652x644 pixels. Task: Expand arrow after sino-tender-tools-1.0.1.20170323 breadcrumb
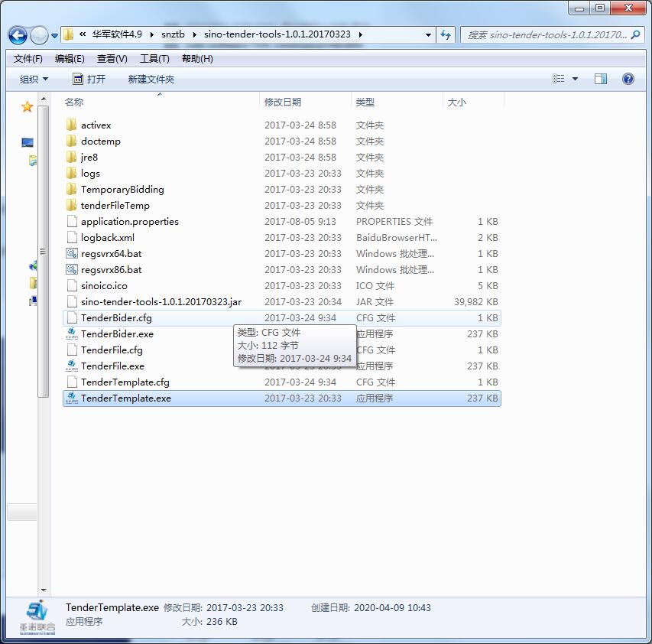(x=360, y=34)
